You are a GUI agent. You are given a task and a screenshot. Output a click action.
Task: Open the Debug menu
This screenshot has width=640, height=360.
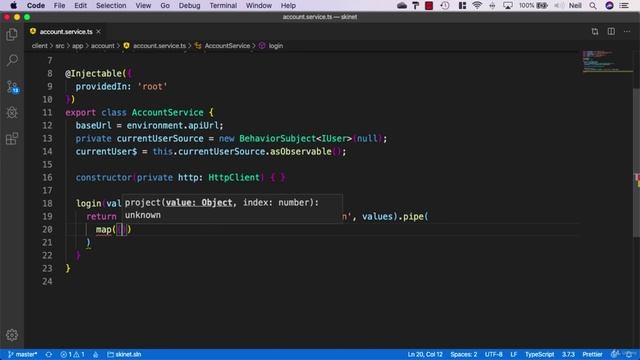[189, 5]
